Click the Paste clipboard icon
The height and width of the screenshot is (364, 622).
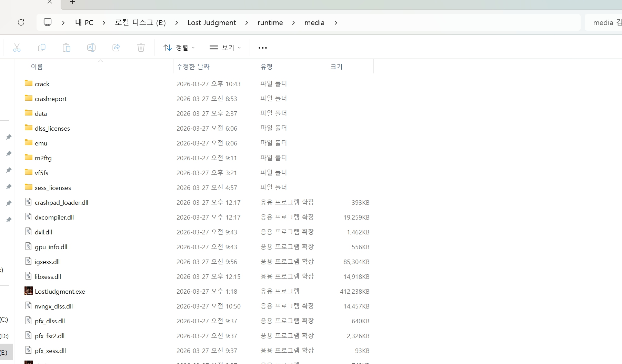[67, 48]
